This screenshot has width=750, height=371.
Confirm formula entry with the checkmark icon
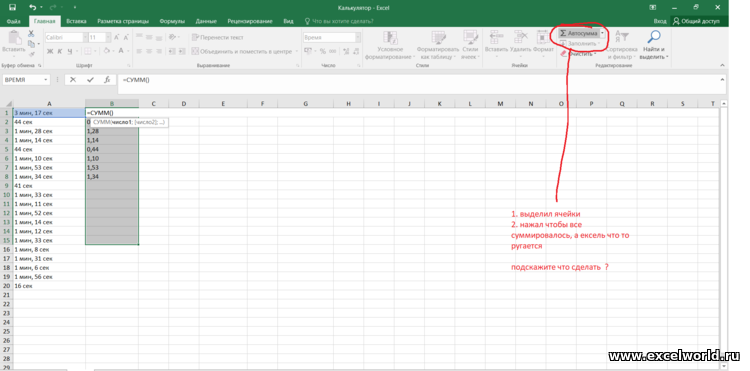90,80
